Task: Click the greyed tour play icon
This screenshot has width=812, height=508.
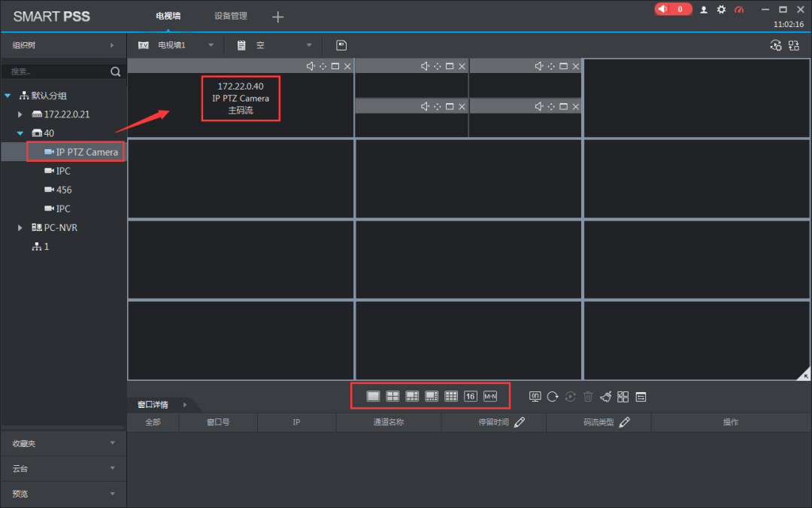Action: coord(570,397)
